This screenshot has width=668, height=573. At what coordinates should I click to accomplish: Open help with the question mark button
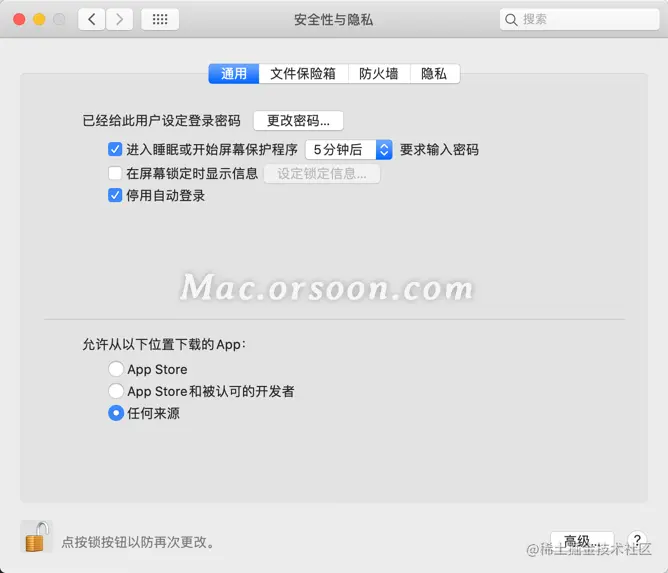click(x=637, y=540)
